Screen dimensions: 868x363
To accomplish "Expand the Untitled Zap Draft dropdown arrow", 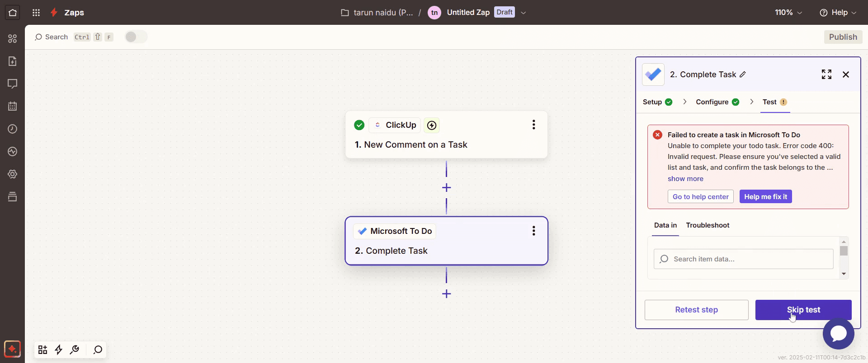I will point(523,13).
